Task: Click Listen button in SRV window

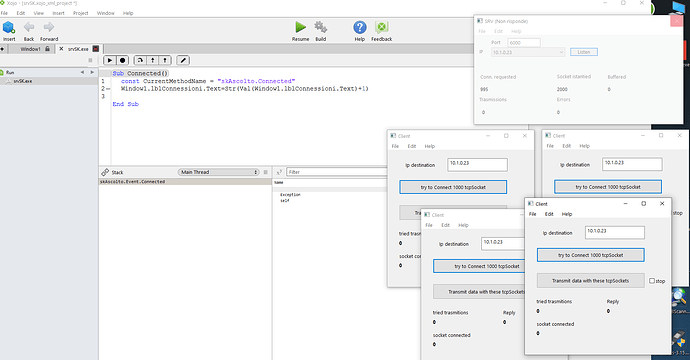Action: (584, 52)
